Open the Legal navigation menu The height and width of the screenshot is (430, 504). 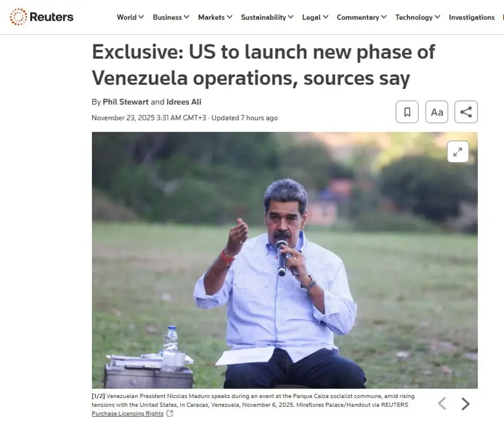(x=315, y=17)
